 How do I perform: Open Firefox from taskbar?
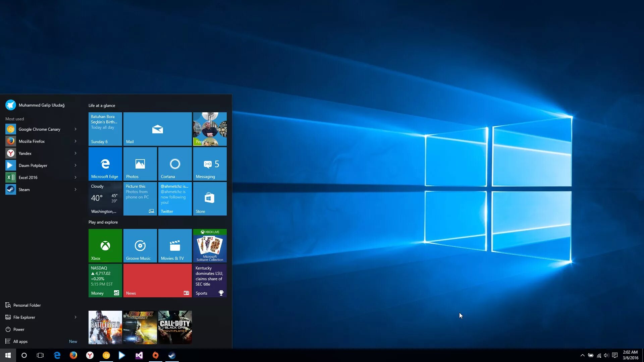(x=73, y=355)
